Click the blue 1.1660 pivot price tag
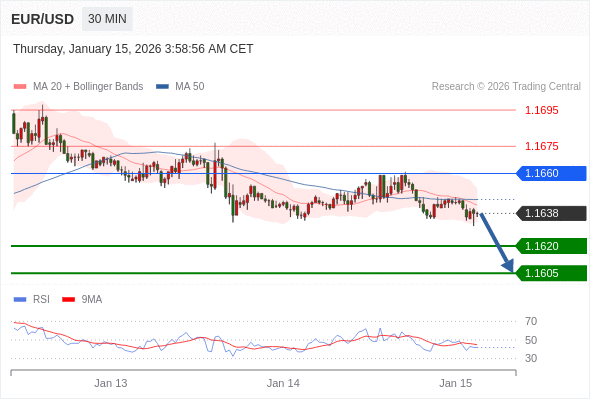The height and width of the screenshot is (400, 590). (x=551, y=173)
